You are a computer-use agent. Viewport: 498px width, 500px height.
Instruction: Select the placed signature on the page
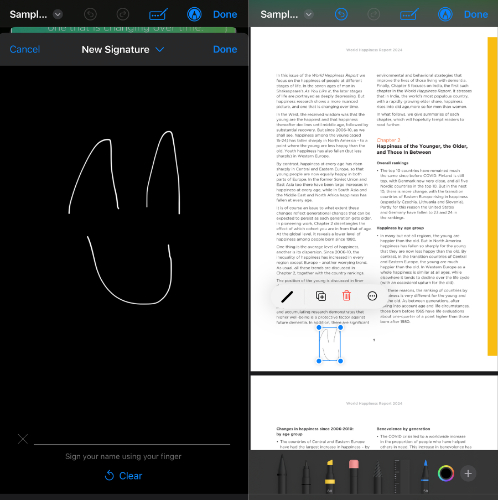tap(330, 344)
